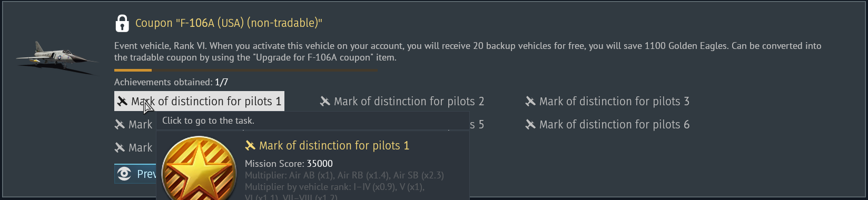Select the partially hidden pilots 5 mark
Screen dimensions: 868x200
coord(477,125)
